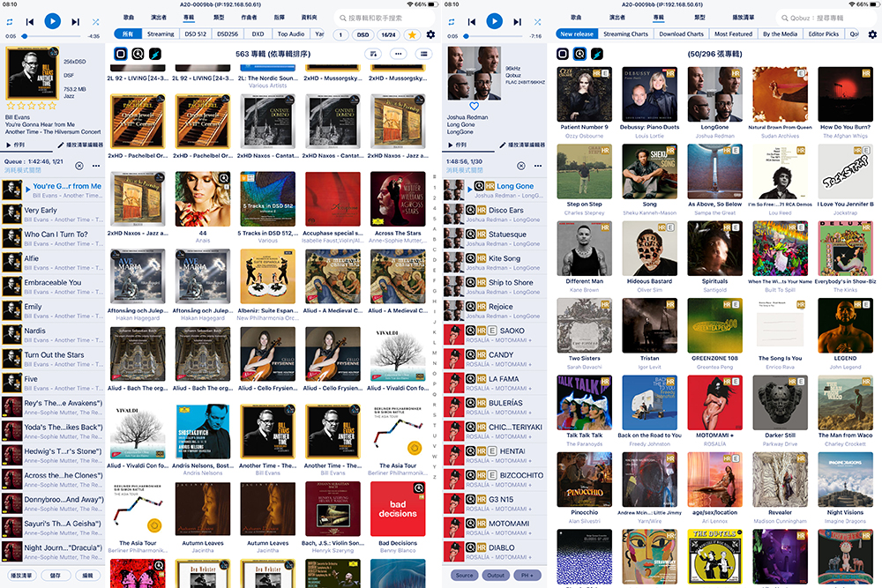This screenshot has height=588, width=882.
Task: Toggle the DSD format filter
Action: (x=363, y=34)
